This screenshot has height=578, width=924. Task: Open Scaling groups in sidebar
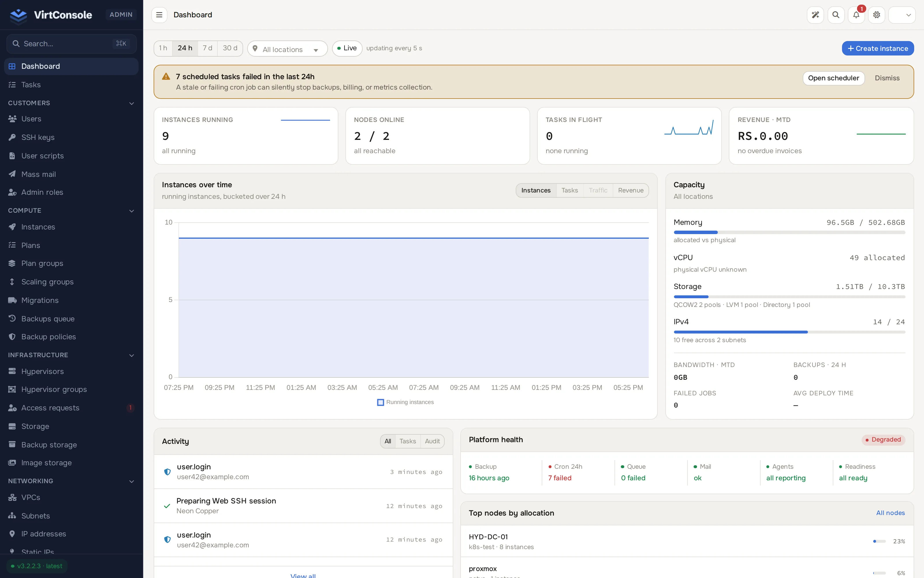[x=71, y=282]
